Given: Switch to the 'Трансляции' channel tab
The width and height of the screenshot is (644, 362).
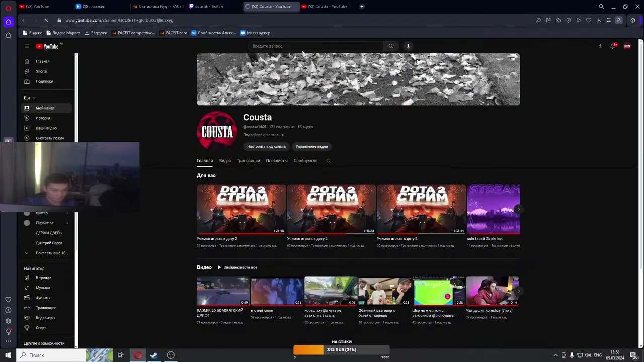Looking at the screenshot, I should tap(249, 161).
